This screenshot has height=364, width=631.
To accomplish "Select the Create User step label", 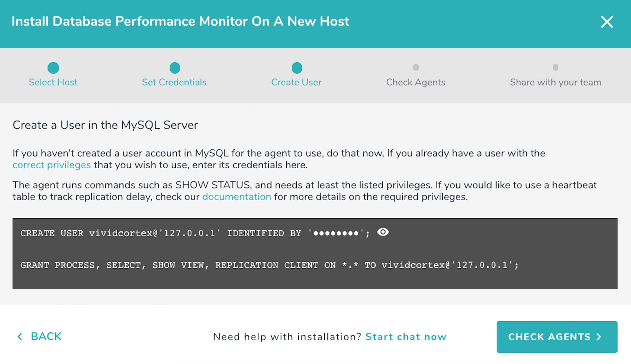I will point(296,82).
